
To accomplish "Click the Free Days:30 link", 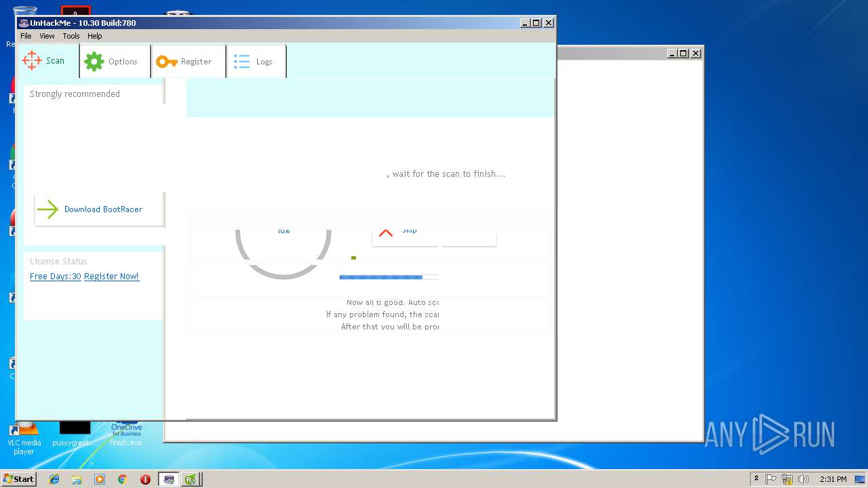I will [56, 277].
